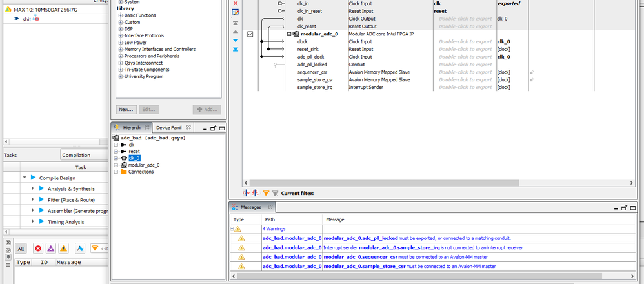This screenshot has height=284, width=644.
Task: Select Connections folder in hierarchy
Action: (x=141, y=172)
